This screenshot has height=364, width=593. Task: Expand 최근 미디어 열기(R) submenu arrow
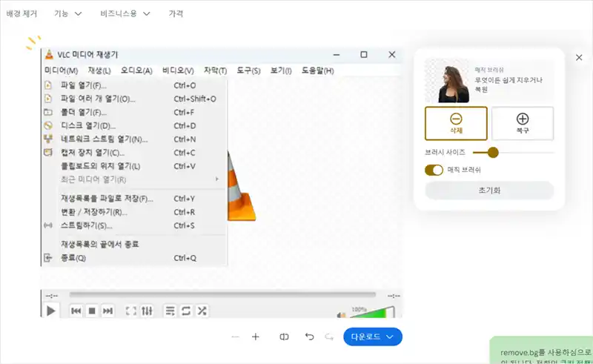tap(217, 179)
